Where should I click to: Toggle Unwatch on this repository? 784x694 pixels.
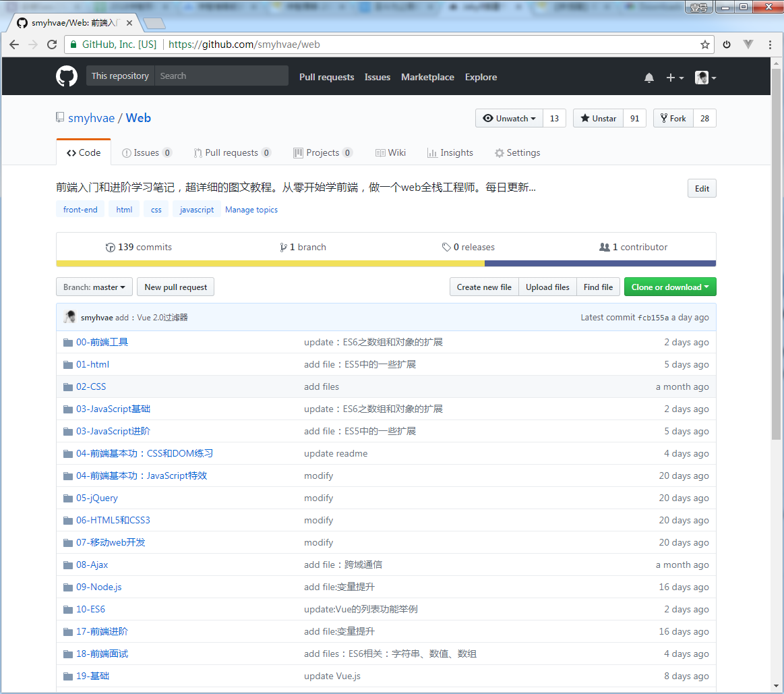pos(509,119)
